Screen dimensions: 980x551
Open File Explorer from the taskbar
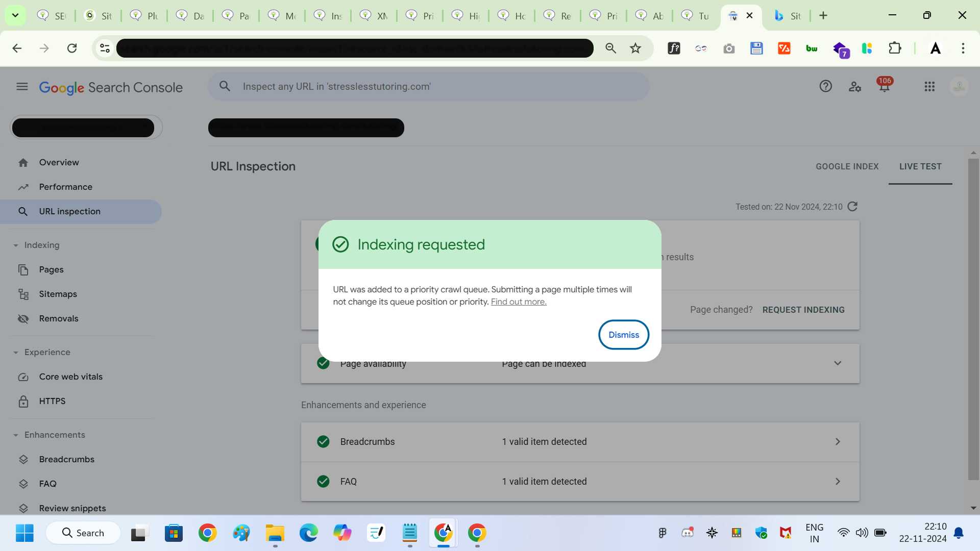(x=275, y=533)
